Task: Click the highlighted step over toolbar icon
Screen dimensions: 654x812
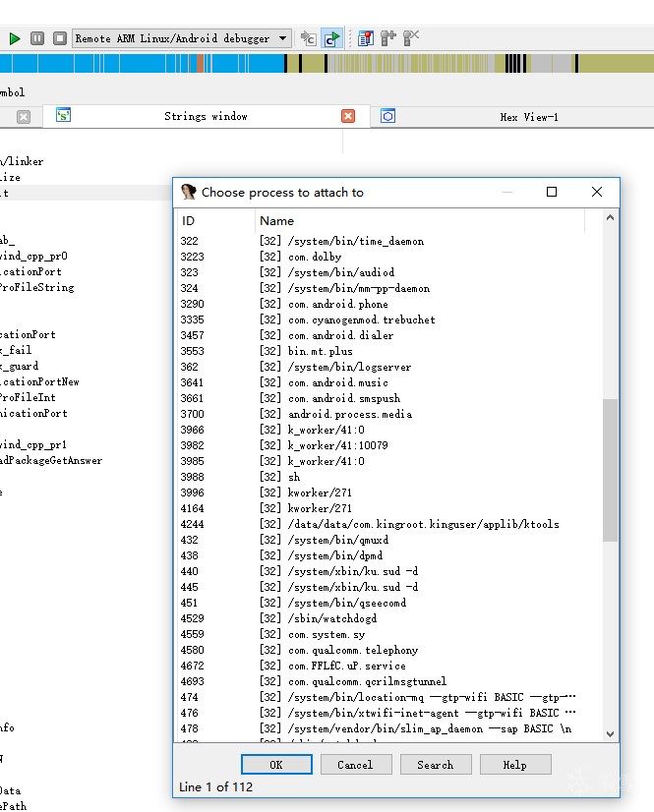Action: 331,38
